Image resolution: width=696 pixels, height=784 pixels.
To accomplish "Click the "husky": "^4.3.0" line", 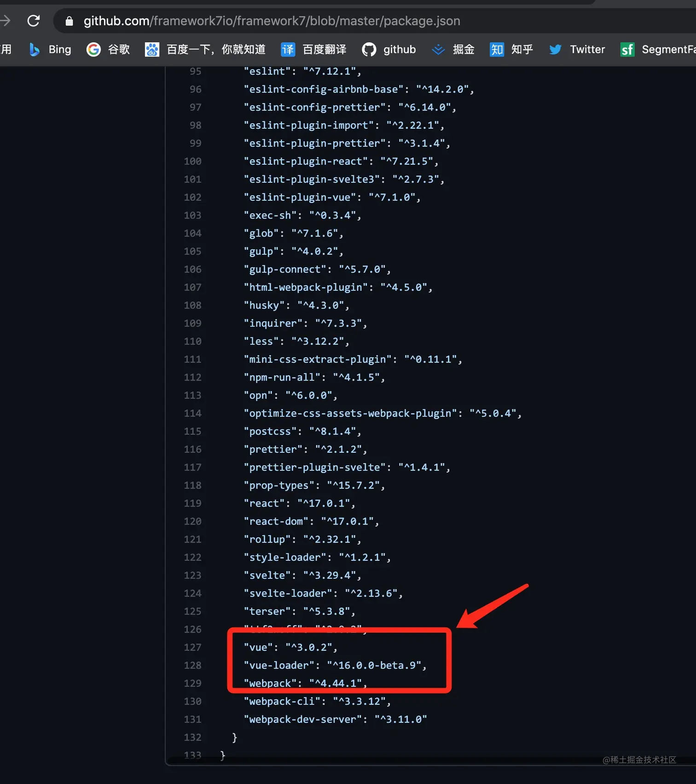I will (x=296, y=306).
